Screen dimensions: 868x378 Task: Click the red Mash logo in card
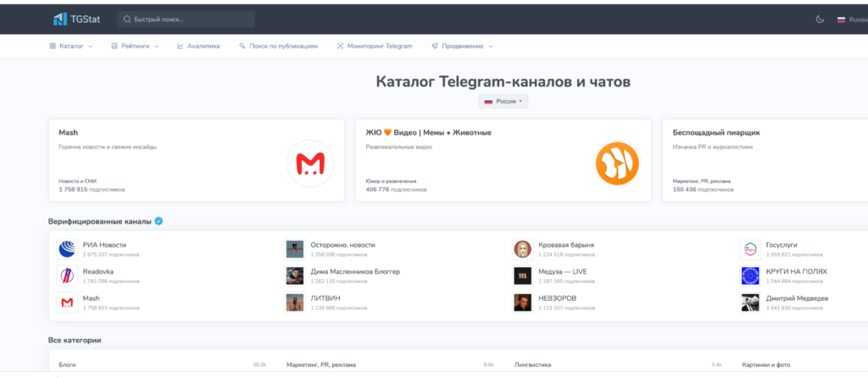pos(310,164)
